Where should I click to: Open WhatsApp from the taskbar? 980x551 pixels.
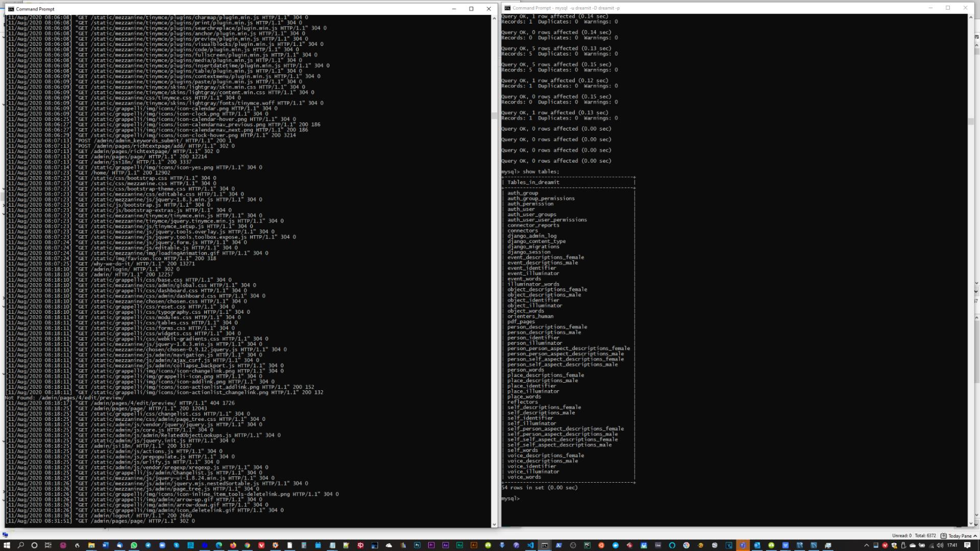[134, 545]
